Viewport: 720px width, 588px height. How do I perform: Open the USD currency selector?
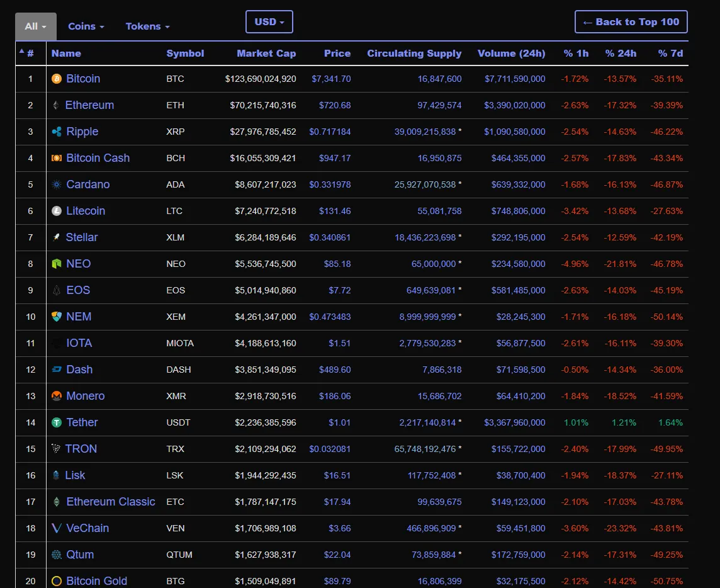[x=269, y=21]
